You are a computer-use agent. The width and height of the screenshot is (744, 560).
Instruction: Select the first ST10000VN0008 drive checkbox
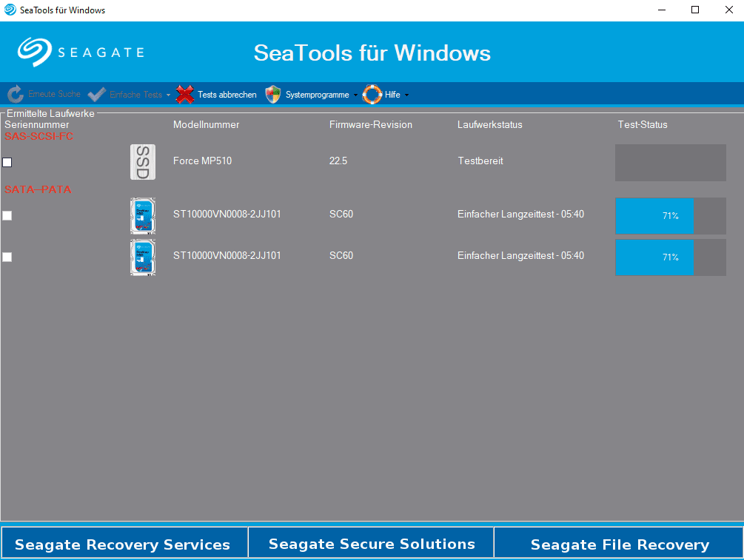point(7,216)
